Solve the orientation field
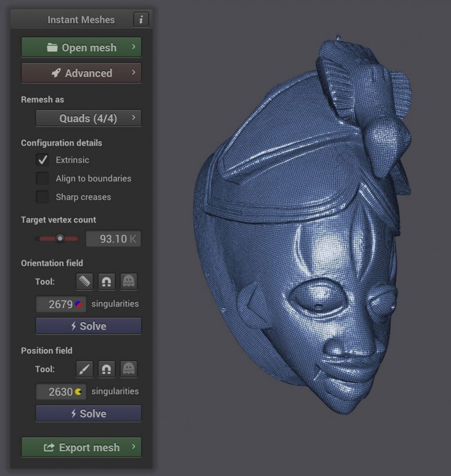Image resolution: width=451 pixels, height=476 pixels. (88, 326)
